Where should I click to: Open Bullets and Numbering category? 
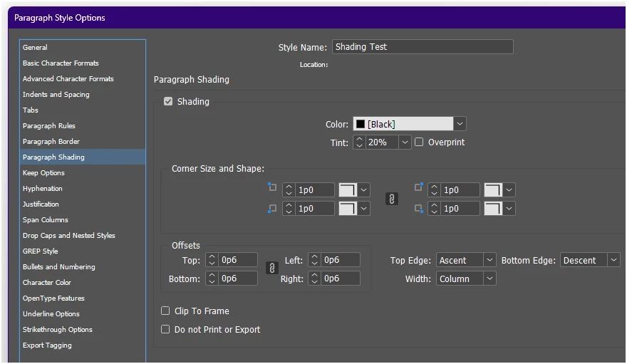(x=83, y=266)
